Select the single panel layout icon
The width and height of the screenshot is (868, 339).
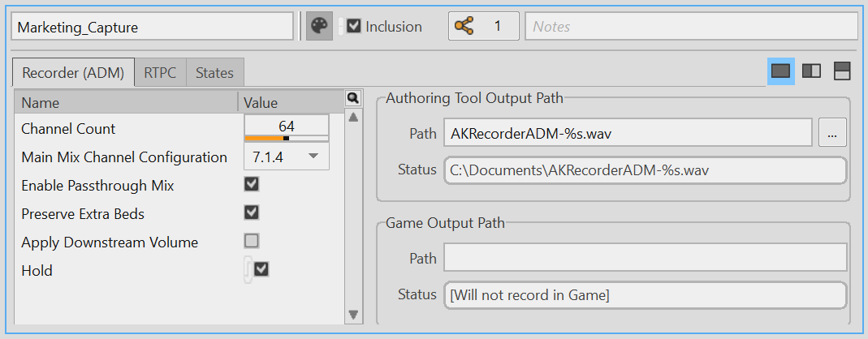point(780,71)
